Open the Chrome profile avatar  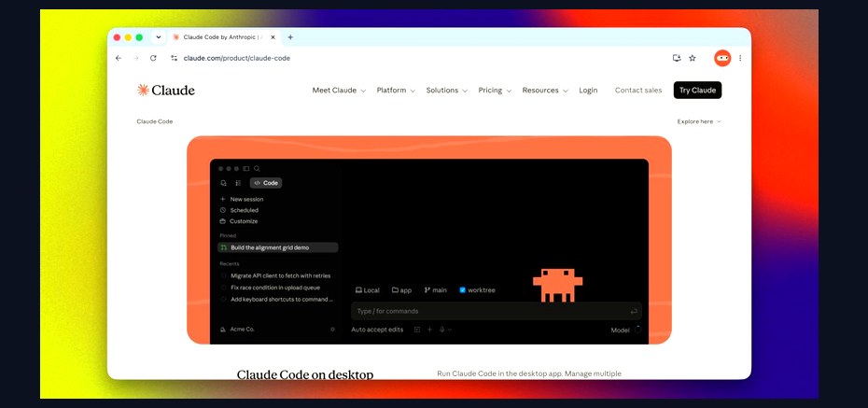[x=722, y=58]
